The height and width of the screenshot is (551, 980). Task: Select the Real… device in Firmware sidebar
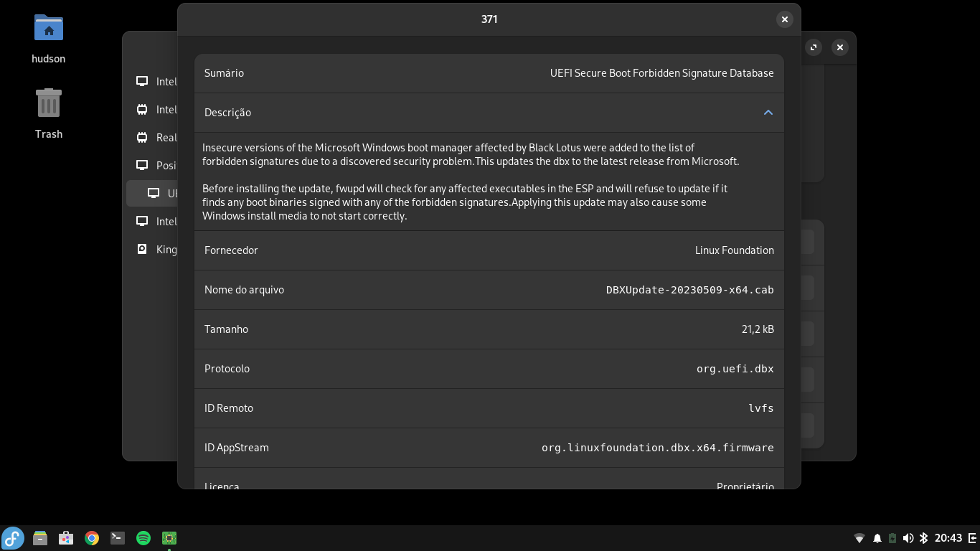point(153,138)
